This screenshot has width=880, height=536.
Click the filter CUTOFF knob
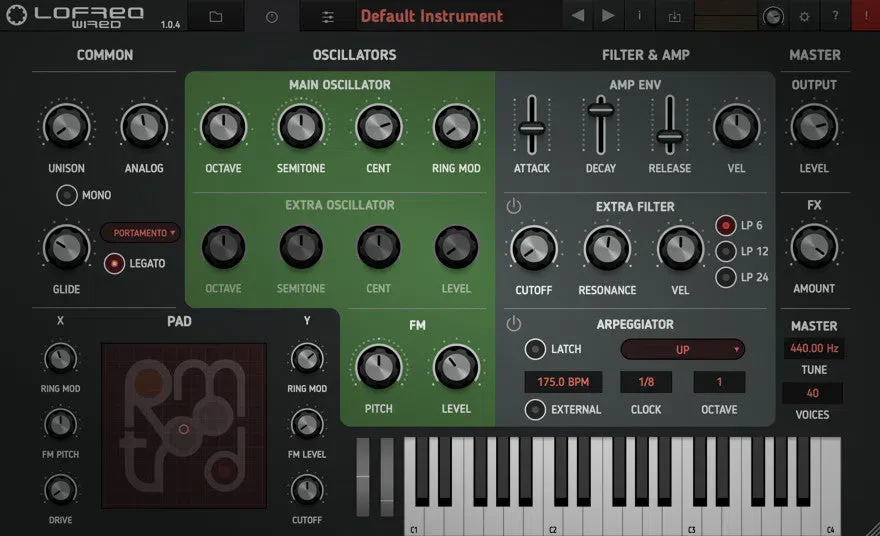click(x=534, y=249)
